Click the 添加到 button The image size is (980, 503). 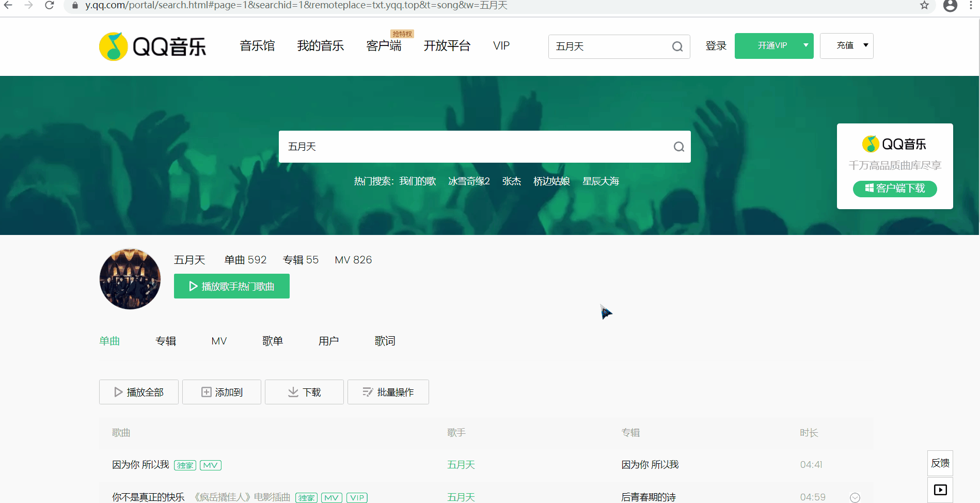222,392
